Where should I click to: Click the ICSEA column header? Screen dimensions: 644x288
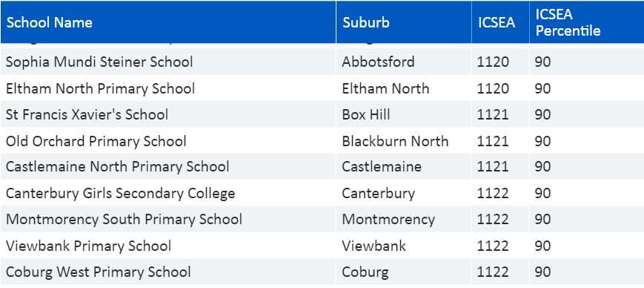pos(496,22)
